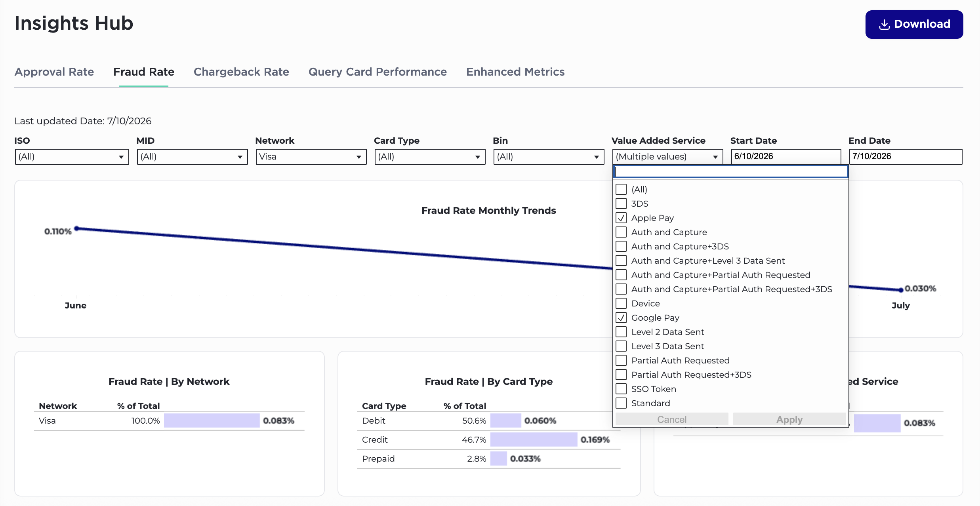The height and width of the screenshot is (506, 980).
Task: Open the ISO filter dropdown
Action: (72, 156)
